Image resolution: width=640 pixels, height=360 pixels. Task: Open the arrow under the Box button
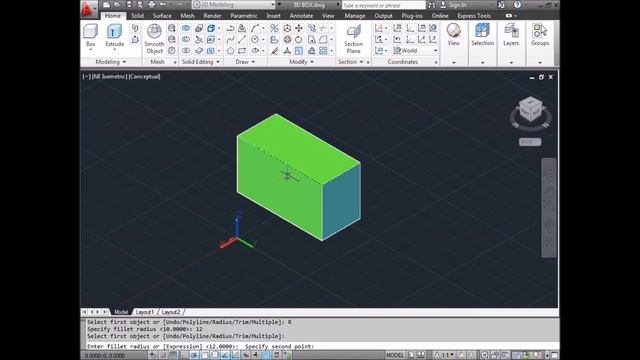coord(90,50)
